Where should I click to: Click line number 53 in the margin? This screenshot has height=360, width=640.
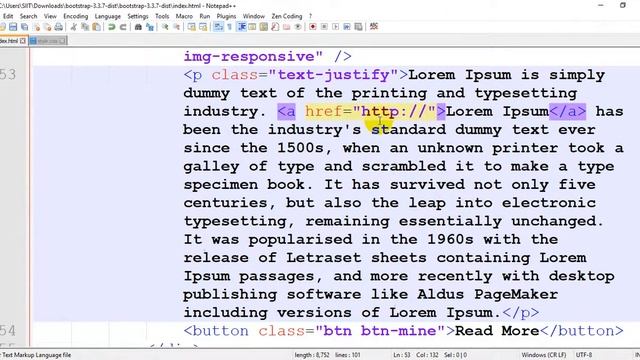coord(8,75)
